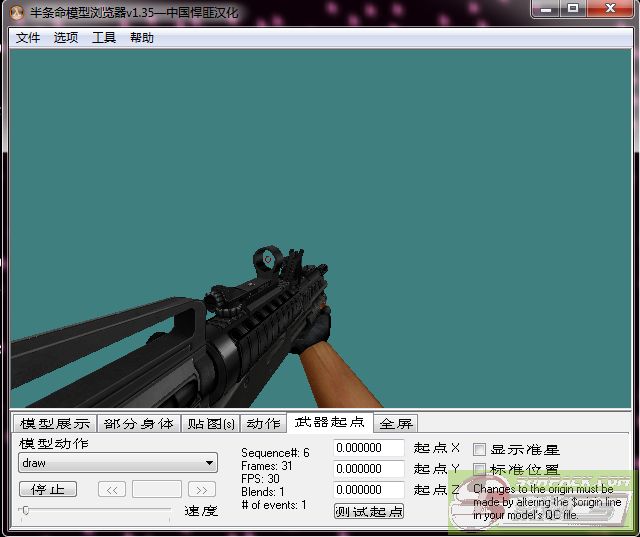Select the 武器起点 tab
Image resolution: width=640 pixels, height=537 pixels.
click(329, 422)
